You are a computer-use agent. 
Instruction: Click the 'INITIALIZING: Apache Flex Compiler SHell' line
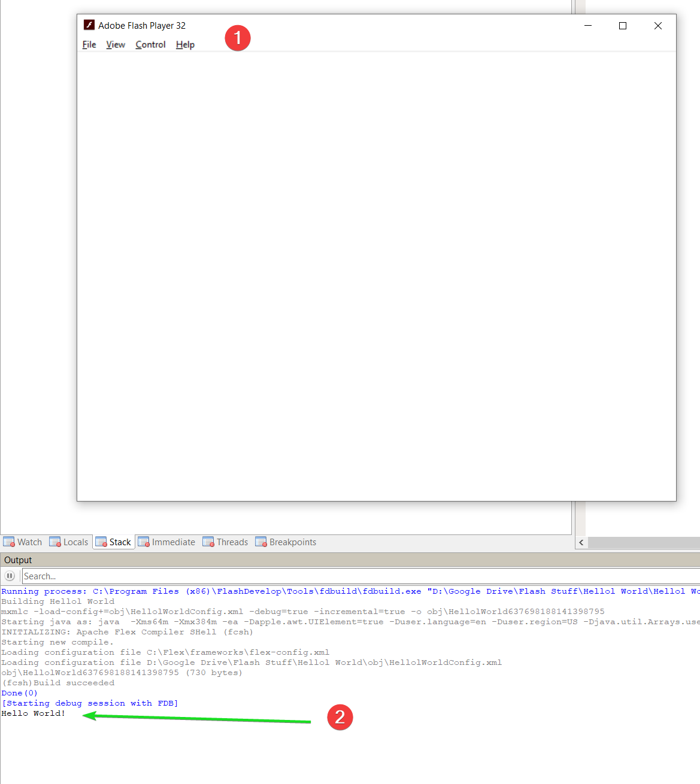tap(128, 632)
